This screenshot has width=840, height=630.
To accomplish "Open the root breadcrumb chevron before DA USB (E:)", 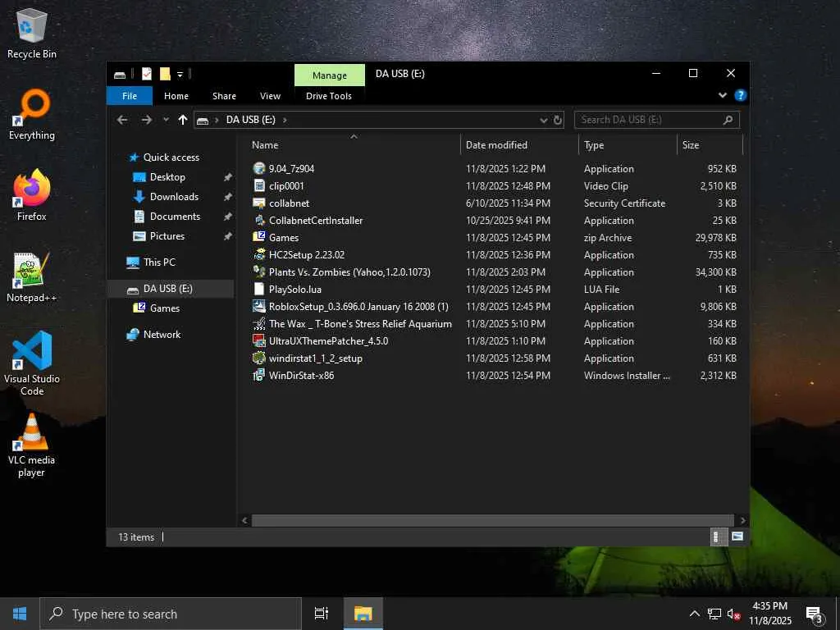I will pyautogui.click(x=217, y=120).
